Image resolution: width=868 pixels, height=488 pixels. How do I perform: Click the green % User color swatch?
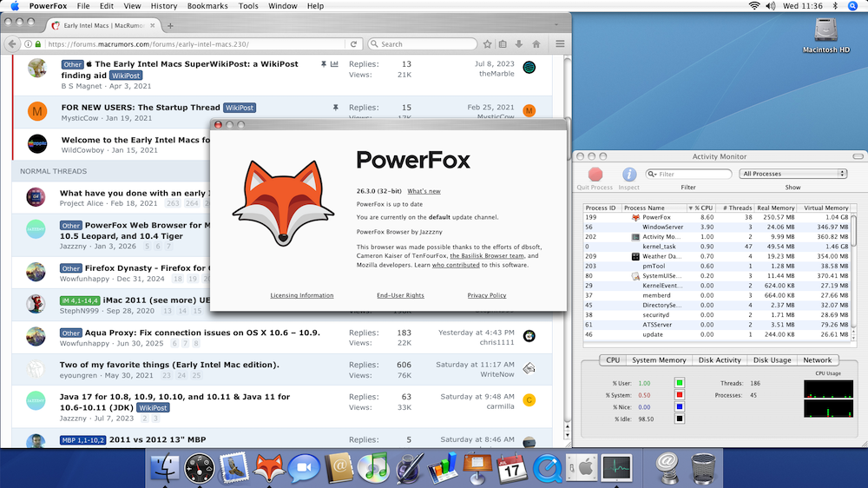pos(680,383)
